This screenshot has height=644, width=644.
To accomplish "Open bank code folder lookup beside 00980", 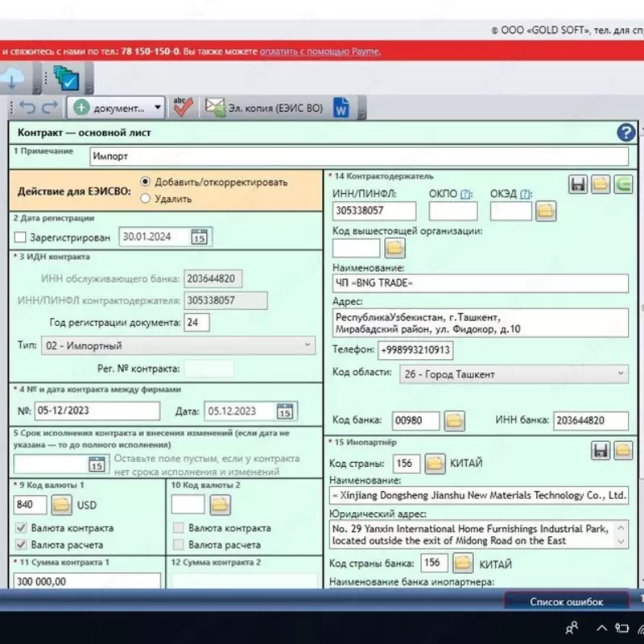I will [x=455, y=420].
